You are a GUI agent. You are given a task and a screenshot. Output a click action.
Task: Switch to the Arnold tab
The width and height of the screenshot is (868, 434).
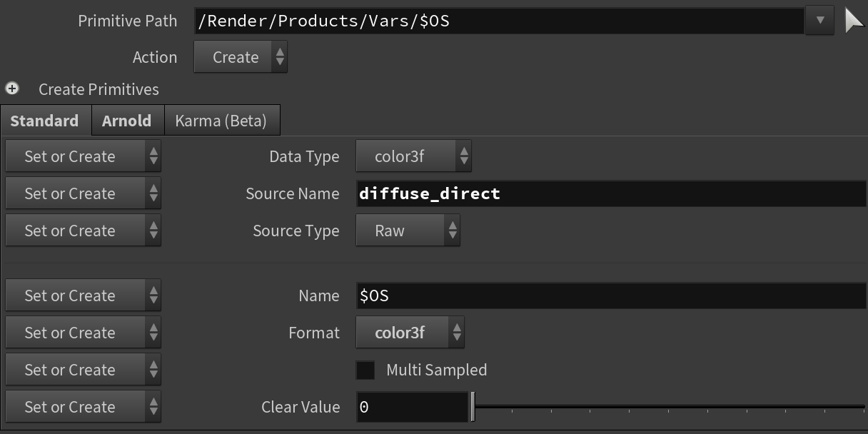click(127, 121)
